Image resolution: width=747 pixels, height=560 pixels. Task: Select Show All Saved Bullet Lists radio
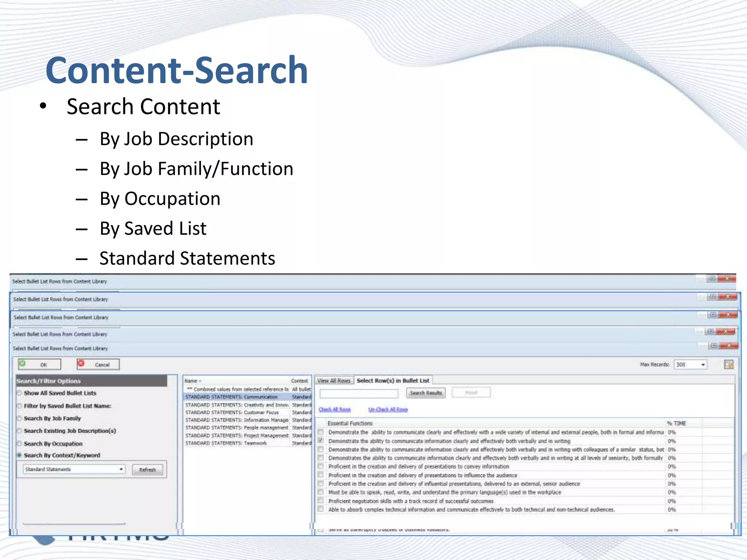coord(20,393)
